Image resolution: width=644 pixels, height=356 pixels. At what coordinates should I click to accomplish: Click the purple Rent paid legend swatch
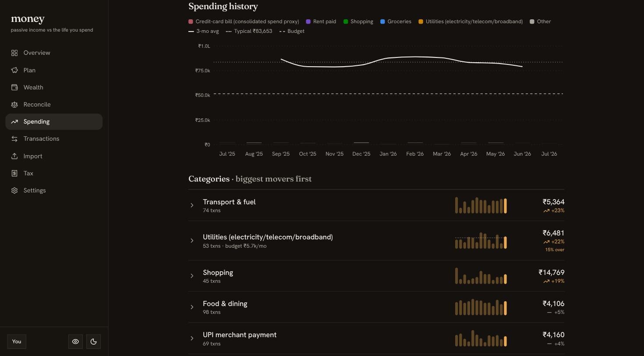point(308,21)
